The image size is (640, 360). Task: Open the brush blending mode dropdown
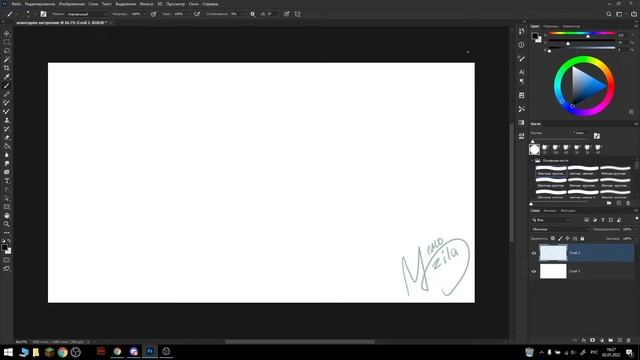point(87,14)
